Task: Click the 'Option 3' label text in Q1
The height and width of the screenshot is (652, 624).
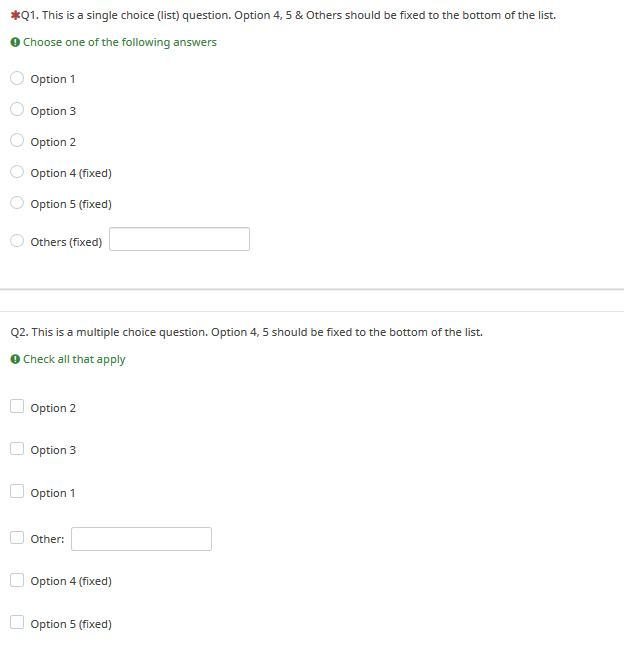Action: click(53, 111)
